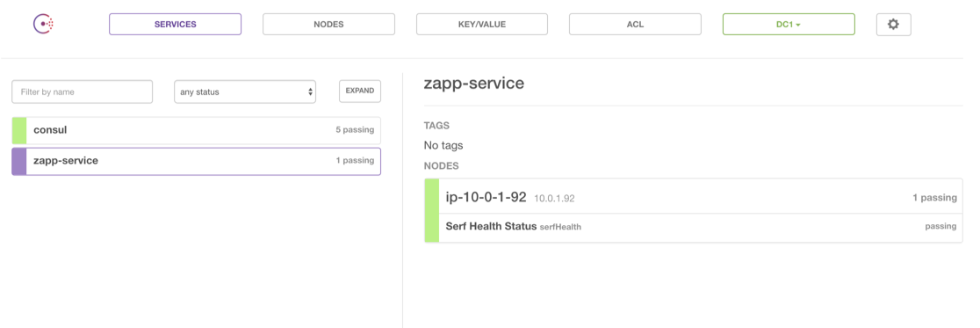
Task: Switch to the NODES tab
Action: [328, 25]
